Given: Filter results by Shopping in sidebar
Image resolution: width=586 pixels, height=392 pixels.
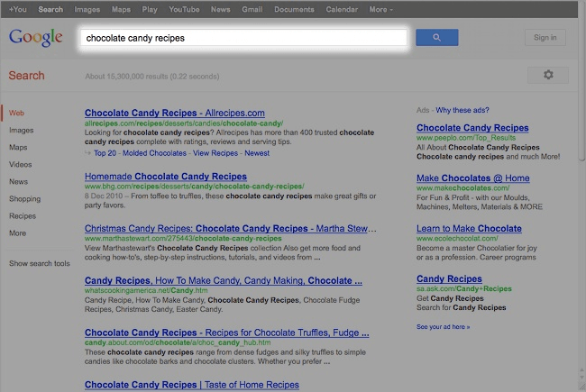Looking at the screenshot, I should [25, 199].
